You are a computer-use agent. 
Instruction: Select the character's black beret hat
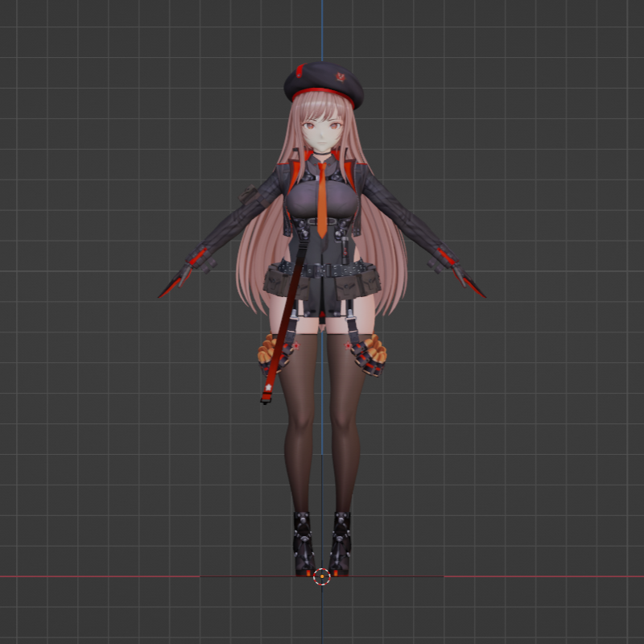[324, 85]
